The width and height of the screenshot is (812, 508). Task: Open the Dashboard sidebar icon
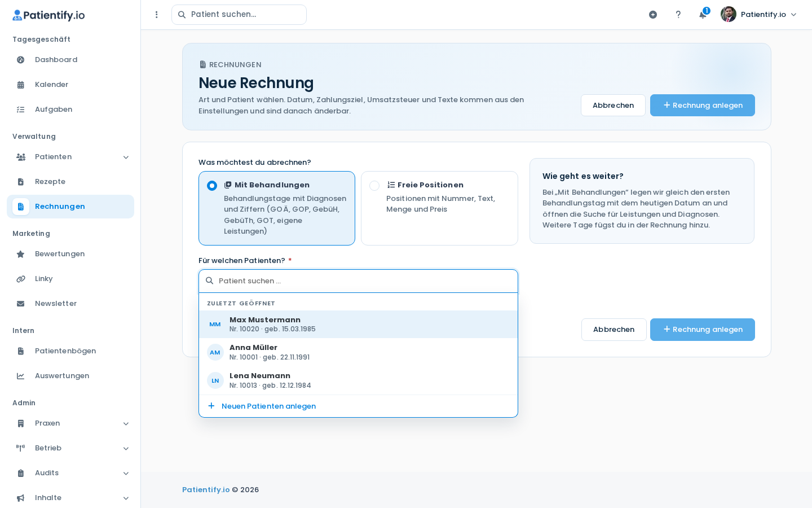[21, 60]
